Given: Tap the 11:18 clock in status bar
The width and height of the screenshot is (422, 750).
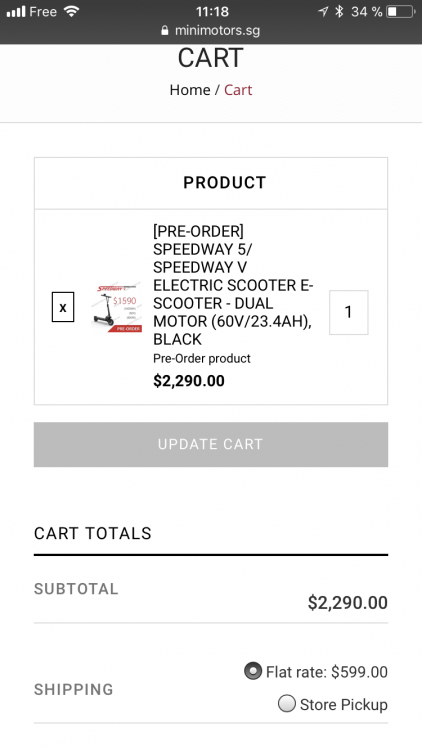Looking at the screenshot, I should (x=212, y=11).
